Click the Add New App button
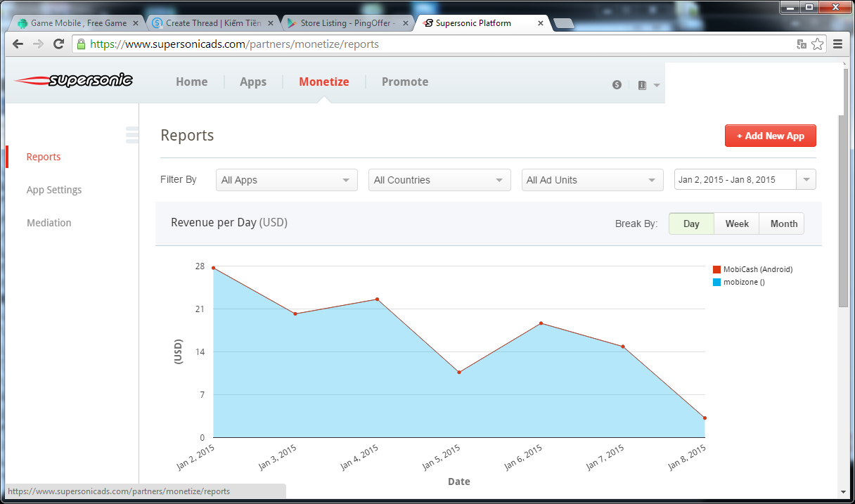Image resolution: width=855 pixels, height=504 pixels. click(770, 136)
